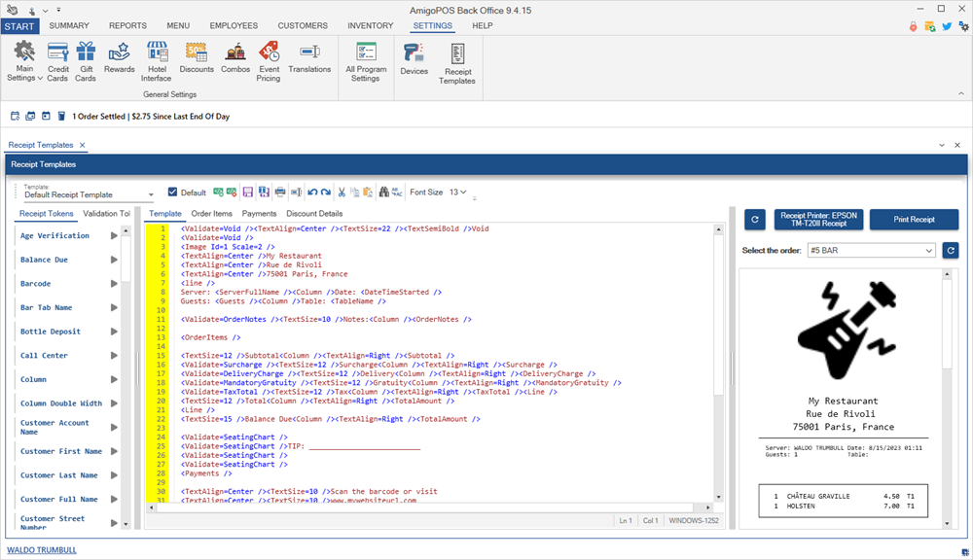The width and height of the screenshot is (973, 560).
Task: Cut selected text with scissors icon
Action: 342,192
